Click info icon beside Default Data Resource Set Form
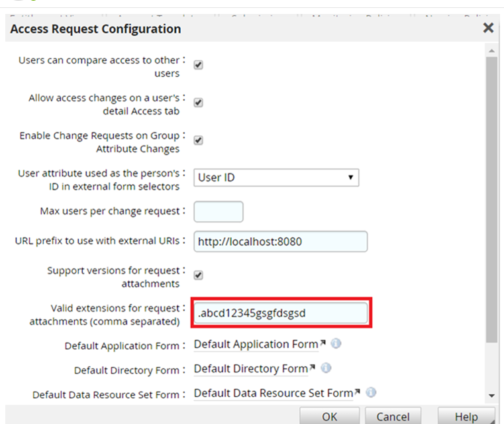 (371, 393)
